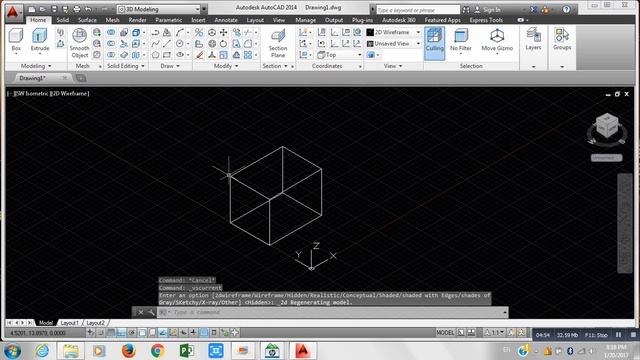This screenshot has height=360, width=640.
Task: Click the Autodesk Exchange X icon
Action: pos(534,9)
